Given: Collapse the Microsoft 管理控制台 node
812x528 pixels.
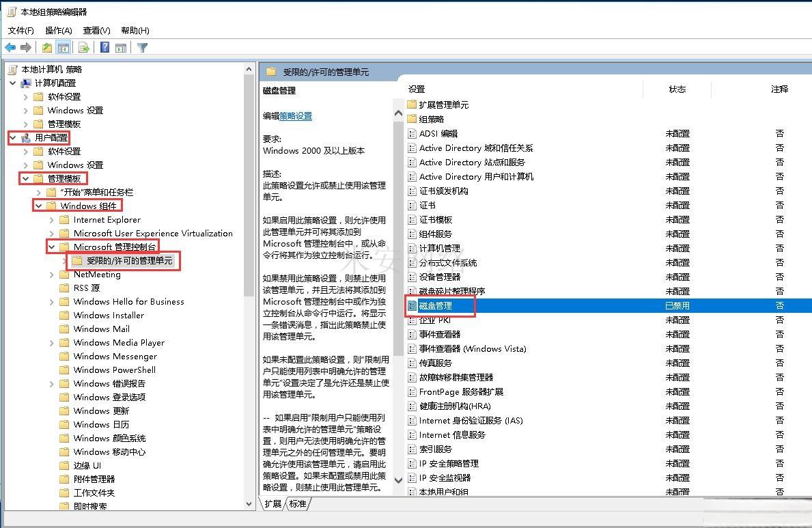Looking at the screenshot, I should pos(51,247).
